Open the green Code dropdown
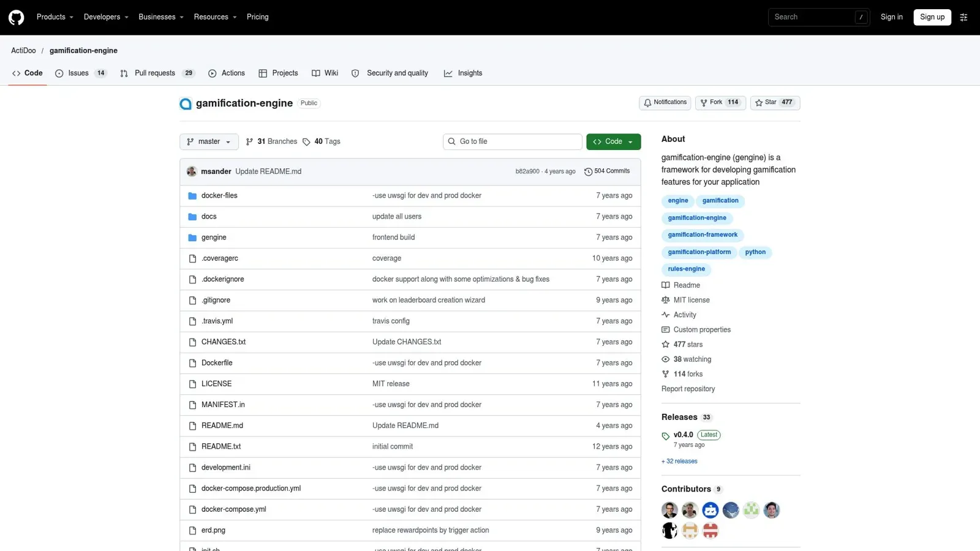The height and width of the screenshot is (551, 980). coord(614,141)
